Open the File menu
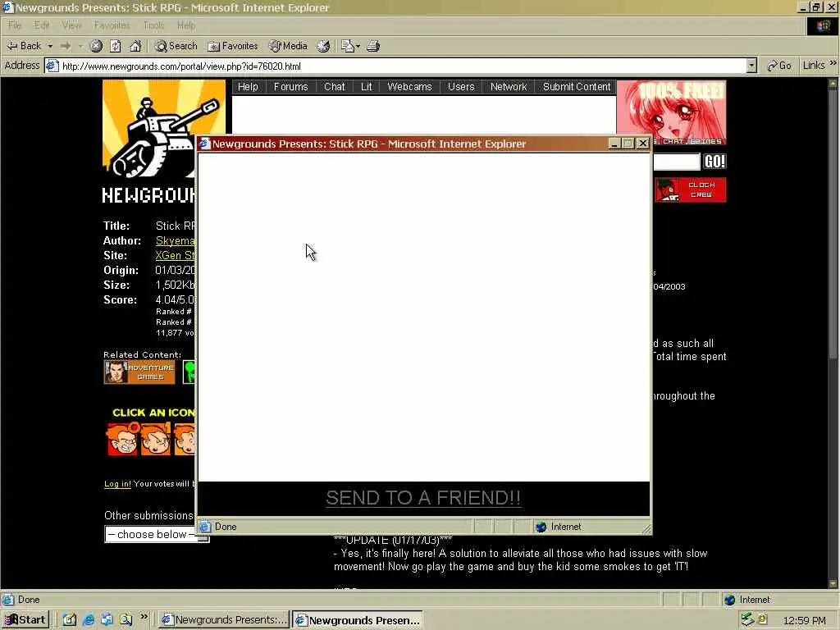840x630 pixels. (15, 25)
